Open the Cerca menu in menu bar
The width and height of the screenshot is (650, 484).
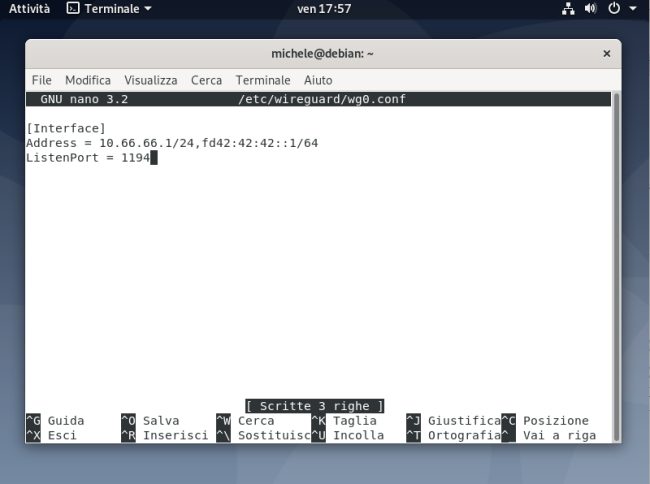tap(206, 80)
